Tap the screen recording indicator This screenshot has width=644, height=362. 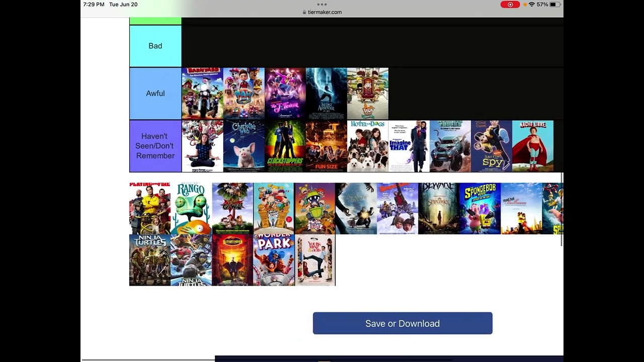click(x=510, y=5)
